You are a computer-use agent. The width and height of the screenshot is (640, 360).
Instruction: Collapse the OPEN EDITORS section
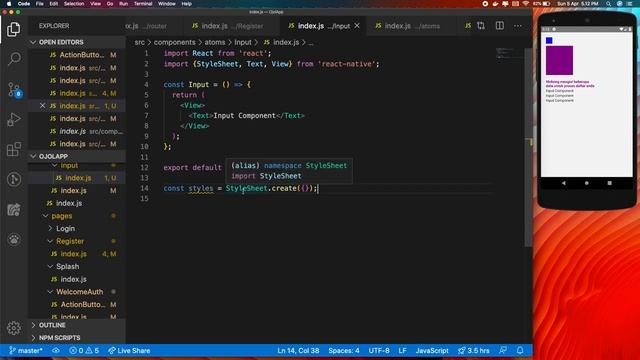coord(77,42)
